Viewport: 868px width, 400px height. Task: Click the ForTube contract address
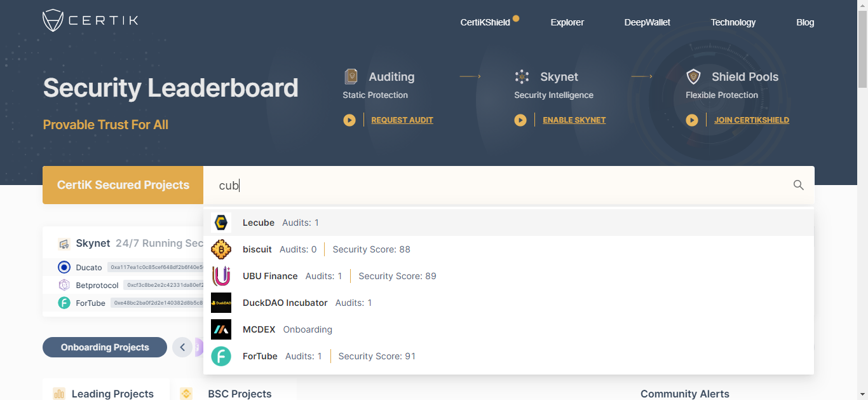coord(157,303)
